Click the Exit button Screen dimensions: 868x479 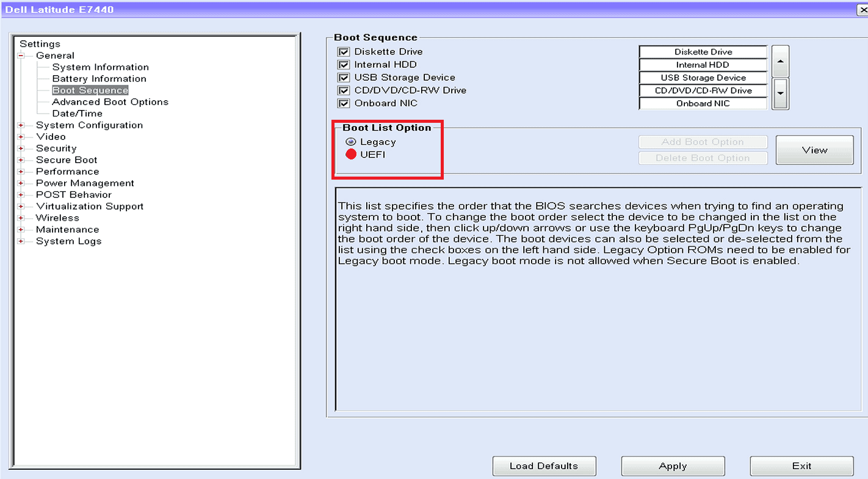pos(801,466)
